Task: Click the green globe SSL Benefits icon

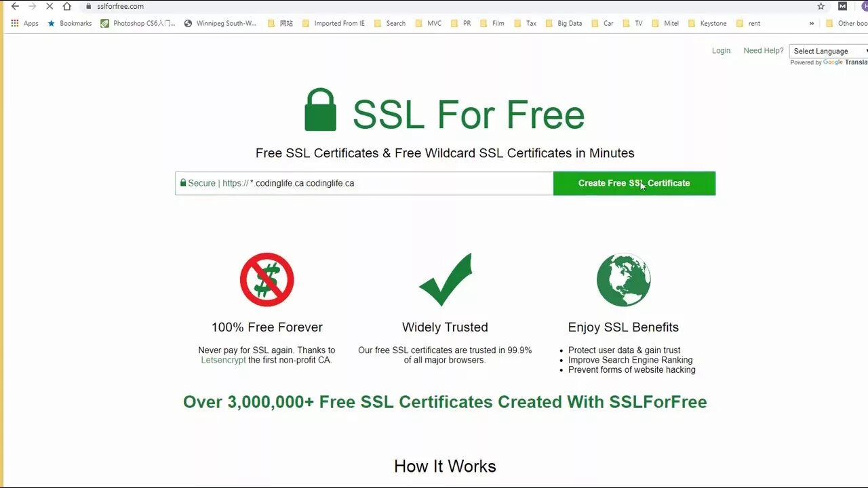Action: [623, 280]
